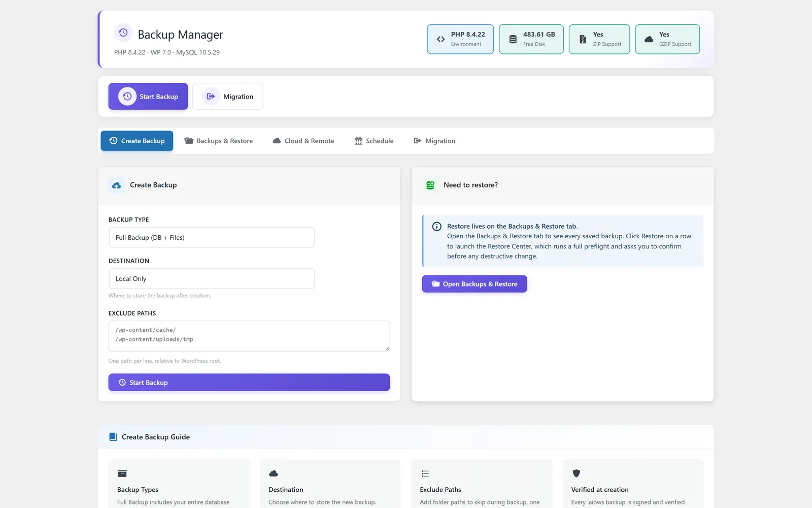
Task: Click the Backup Types guide card title
Action: coord(138,490)
